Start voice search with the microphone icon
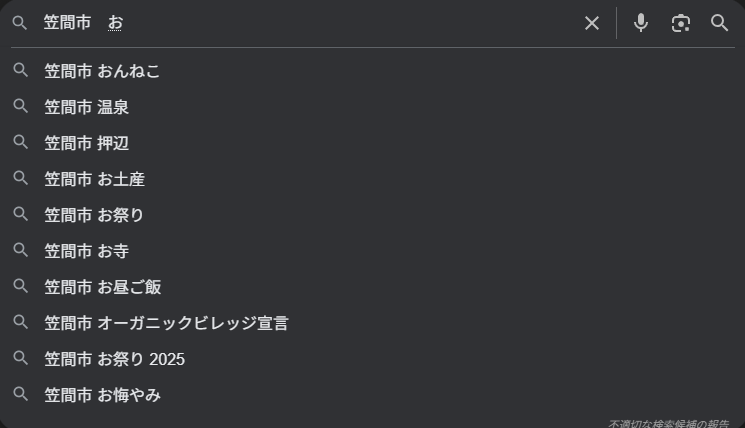The width and height of the screenshot is (745, 428). [641, 23]
